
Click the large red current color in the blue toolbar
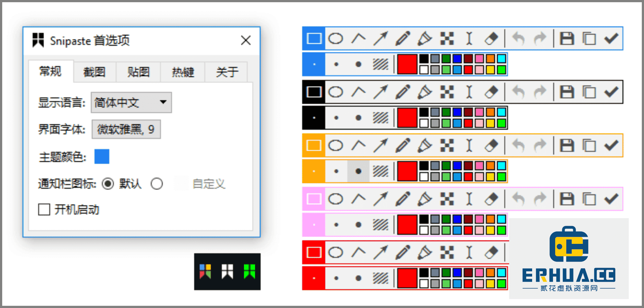tap(407, 64)
